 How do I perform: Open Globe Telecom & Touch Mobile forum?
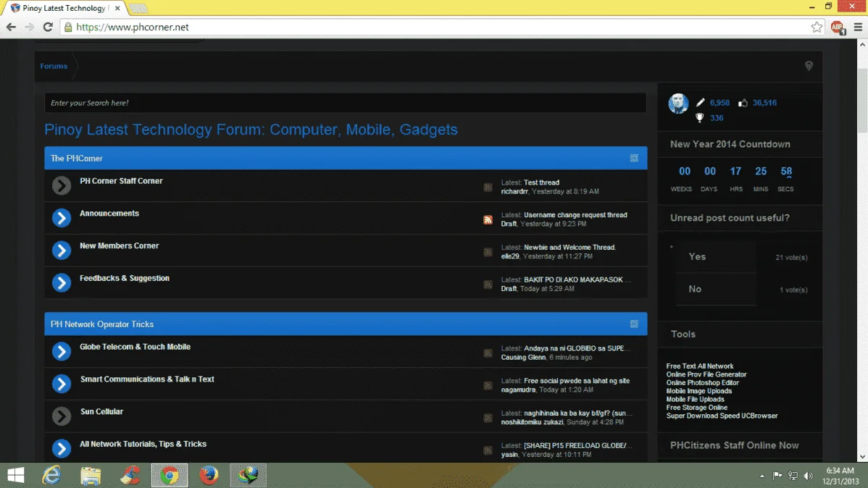tap(135, 347)
